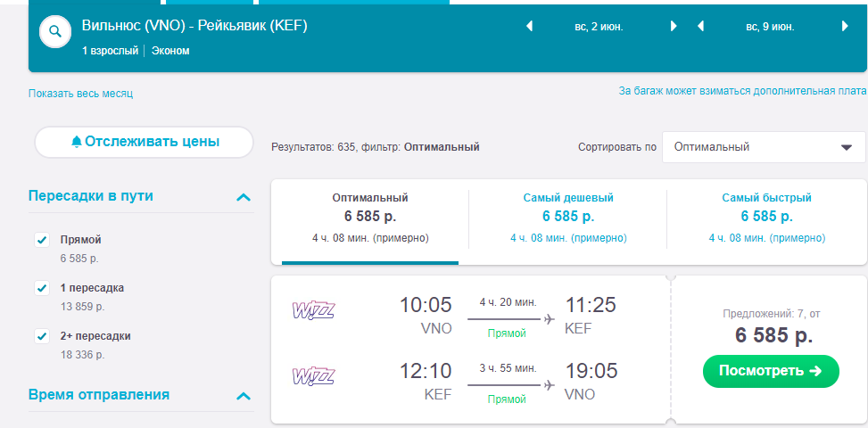Click the Wizz logo on return flight
The width and height of the screenshot is (868, 428).
click(x=313, y=376)
